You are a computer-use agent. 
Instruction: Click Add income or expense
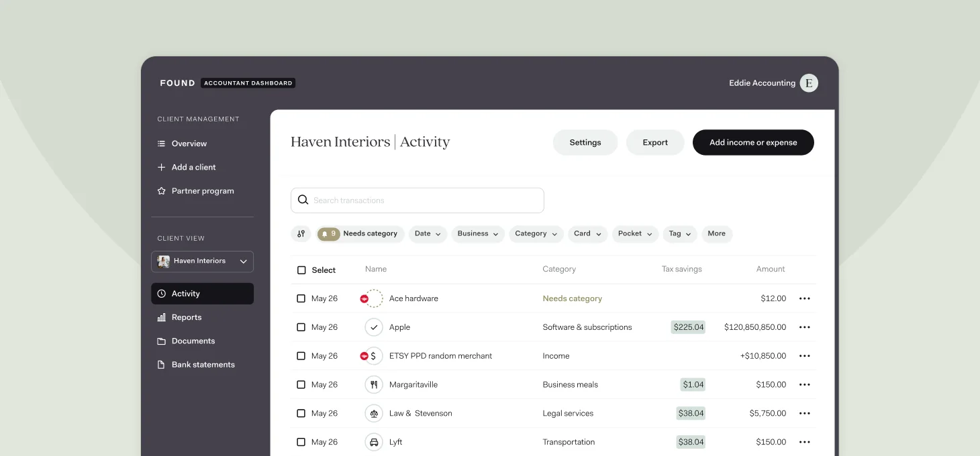tap(753, 142)
